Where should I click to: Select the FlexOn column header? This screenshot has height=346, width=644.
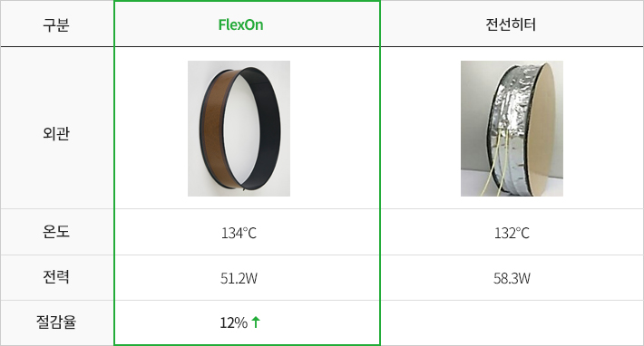(x=240, y=24)
